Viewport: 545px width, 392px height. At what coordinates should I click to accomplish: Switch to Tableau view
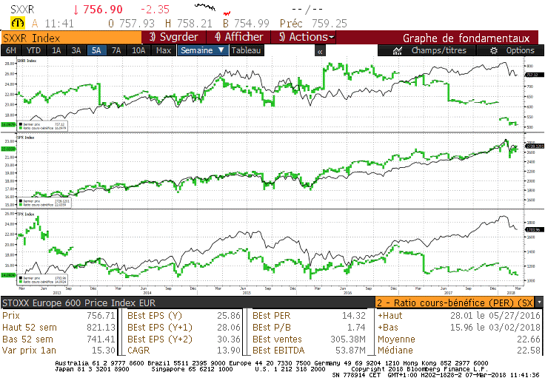click(246, 51)
